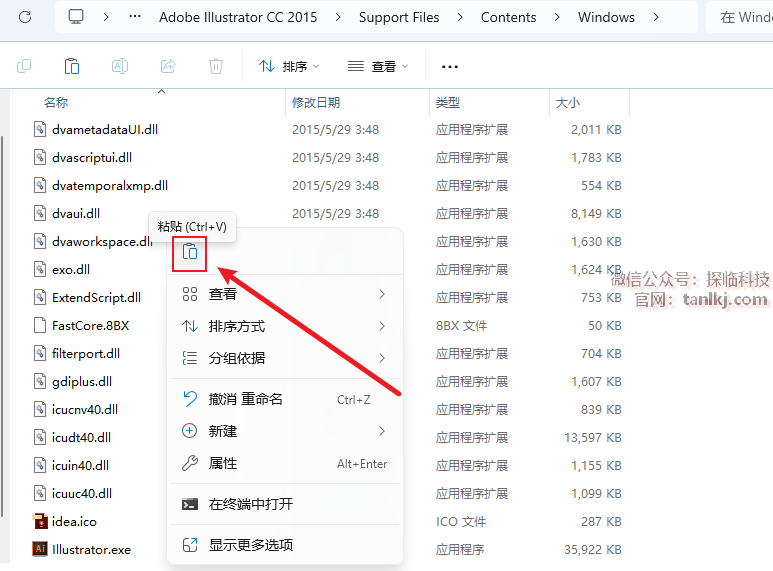This screenshot has width=773, height=571.
Task: Click the Contents breadcrumb in address bar
Action: (508, 17)
